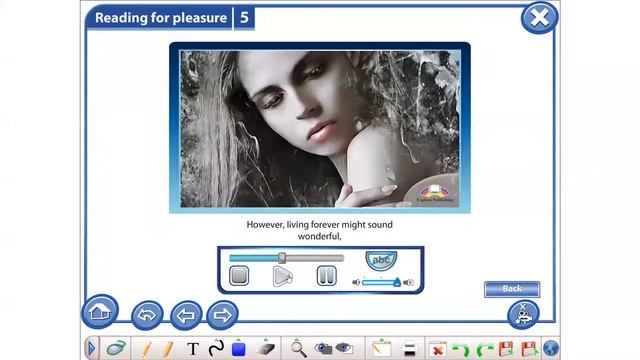Toggle the abc subtitles button
Image resolution: width=640 pixels, height=360 pixels.
click(x=381, y=260)
